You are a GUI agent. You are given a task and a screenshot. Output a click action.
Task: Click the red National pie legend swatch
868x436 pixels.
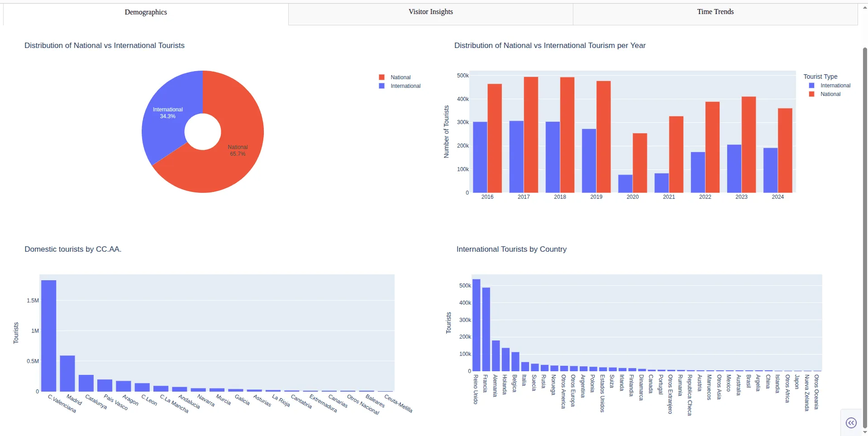click(382, 77)
